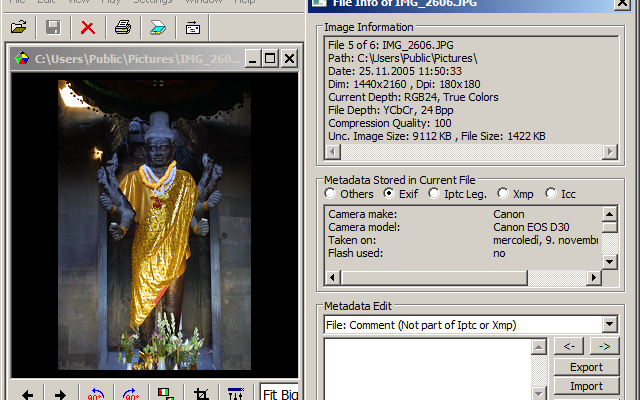Open the Metadata Edit field dropdown
Image resolution: width=640 pixels, height=400 pixels.
(x=609, y=325)
